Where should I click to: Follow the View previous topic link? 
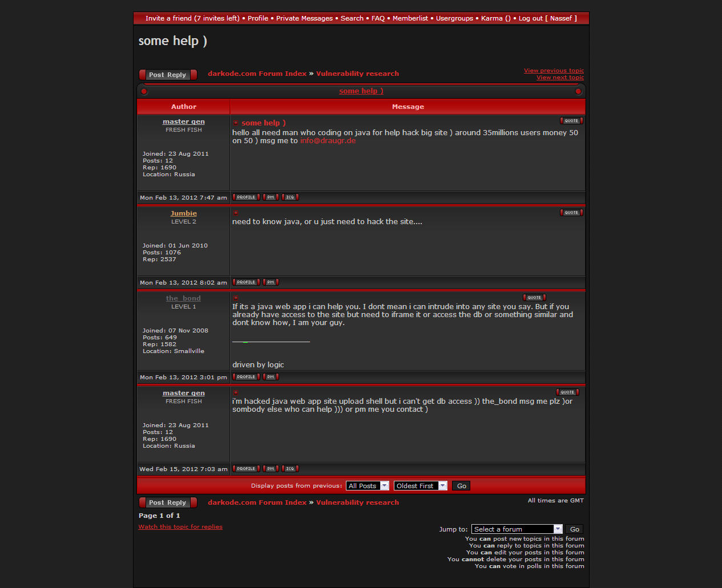(554, 71)
